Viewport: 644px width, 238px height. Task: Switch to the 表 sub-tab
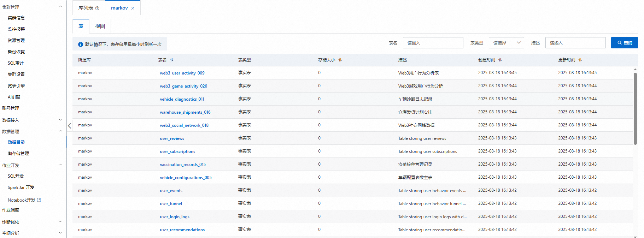click(81, 26)
